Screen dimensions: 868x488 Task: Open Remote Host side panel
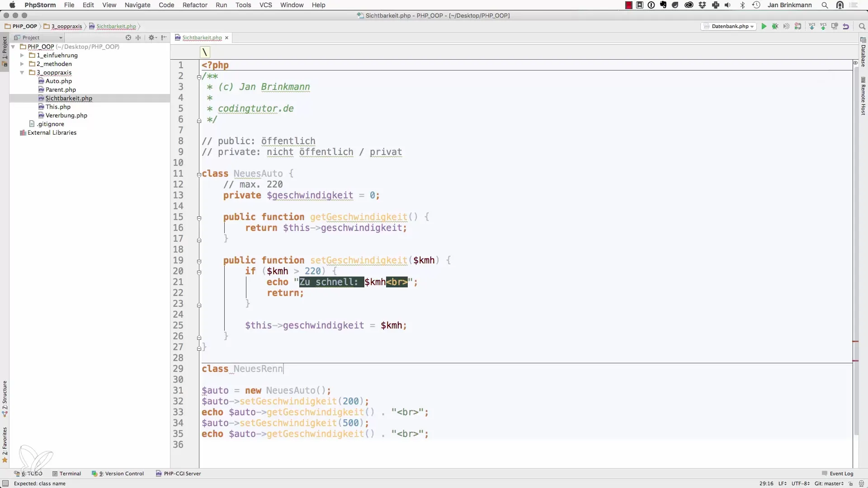click(x=863, y=97)
